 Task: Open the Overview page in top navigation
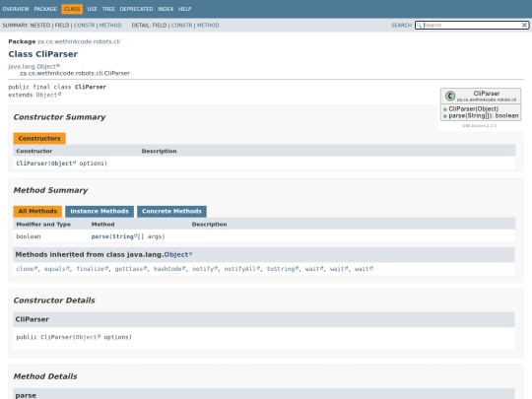coord(16,9)
